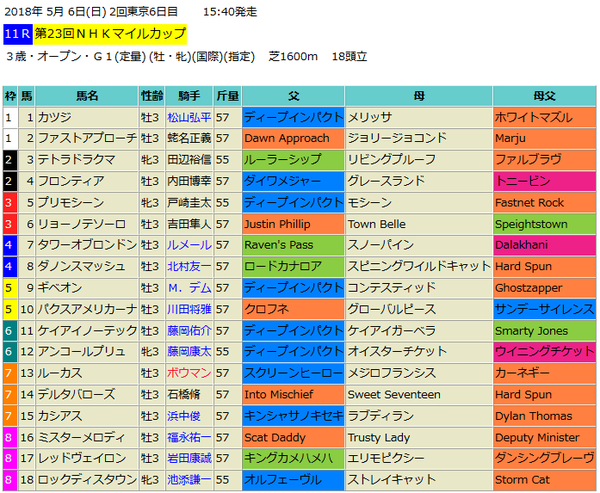Select horse name ミスターメロディ
600x493 pixels.
click(82, 437)
